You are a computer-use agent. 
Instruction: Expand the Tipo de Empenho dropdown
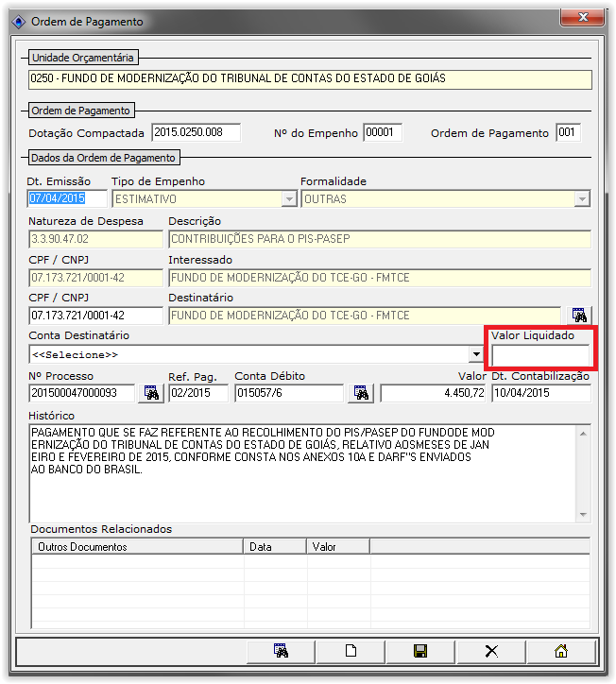pos(289,199)
